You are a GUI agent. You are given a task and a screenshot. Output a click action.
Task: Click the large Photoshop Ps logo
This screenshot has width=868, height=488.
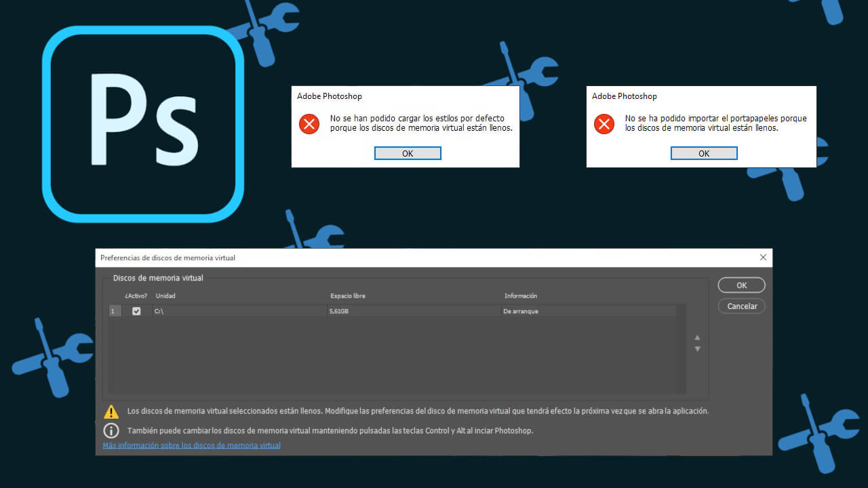[143, 124]
